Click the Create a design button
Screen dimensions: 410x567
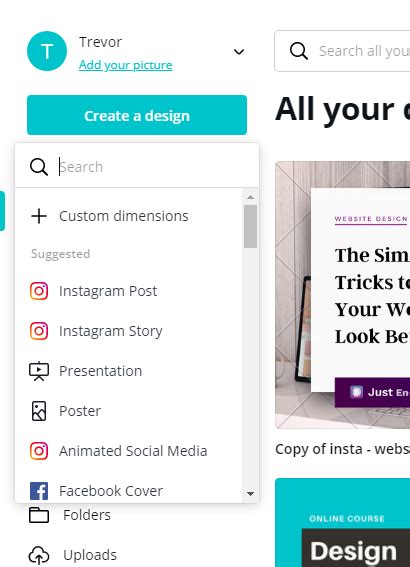click(137, 115)
